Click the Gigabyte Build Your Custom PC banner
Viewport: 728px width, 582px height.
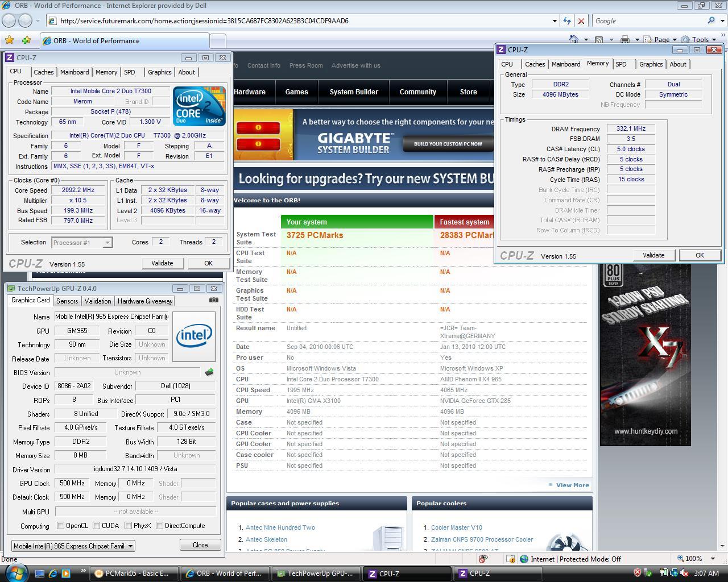pyautogui.click(x=448, y=144)
